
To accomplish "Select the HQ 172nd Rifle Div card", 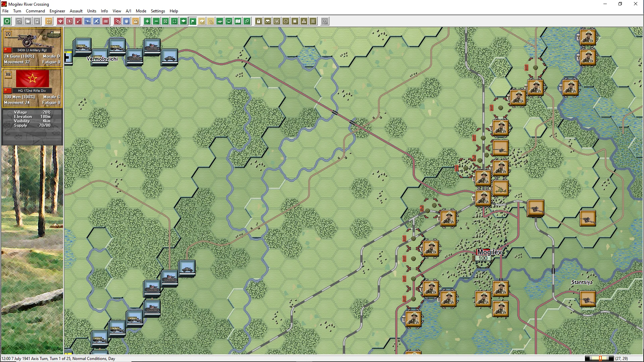I will point(32,88).
